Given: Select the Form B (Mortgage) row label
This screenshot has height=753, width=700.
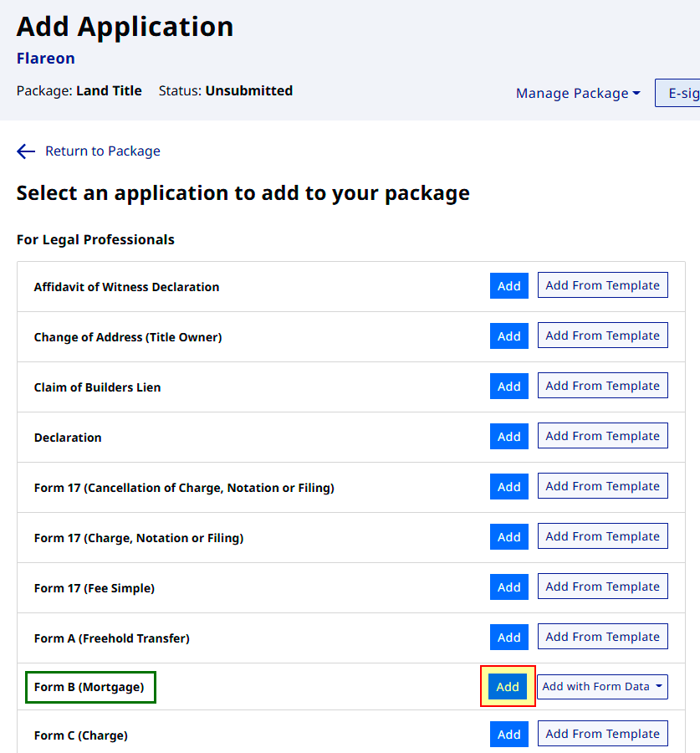Looking at the screenshot, I should (89, 687).
